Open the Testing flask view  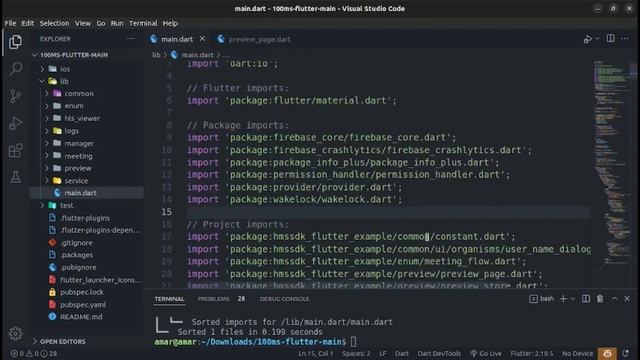click(16, 177)
